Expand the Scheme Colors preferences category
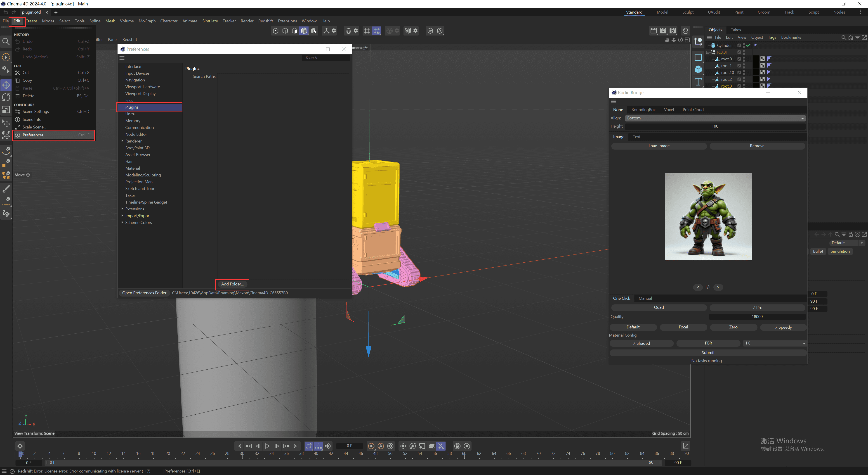The width and height of the screenshot is (868, 475). [x=122, y=222]
